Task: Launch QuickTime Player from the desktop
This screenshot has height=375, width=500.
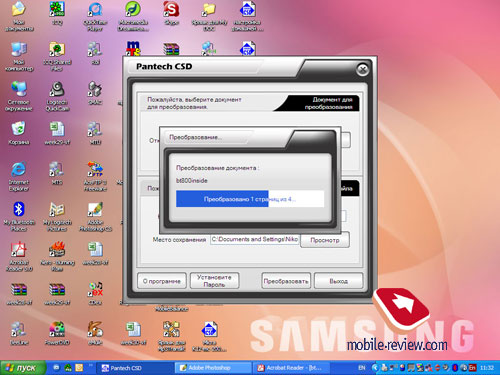Action: pyautogui.click(x=95, y=16)
